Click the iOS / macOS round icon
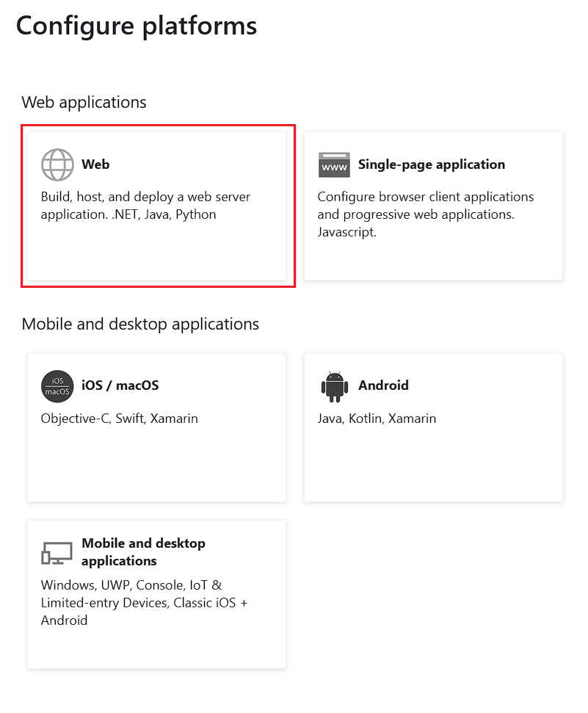This screenshot has height=713, width=588. (57, 386)
